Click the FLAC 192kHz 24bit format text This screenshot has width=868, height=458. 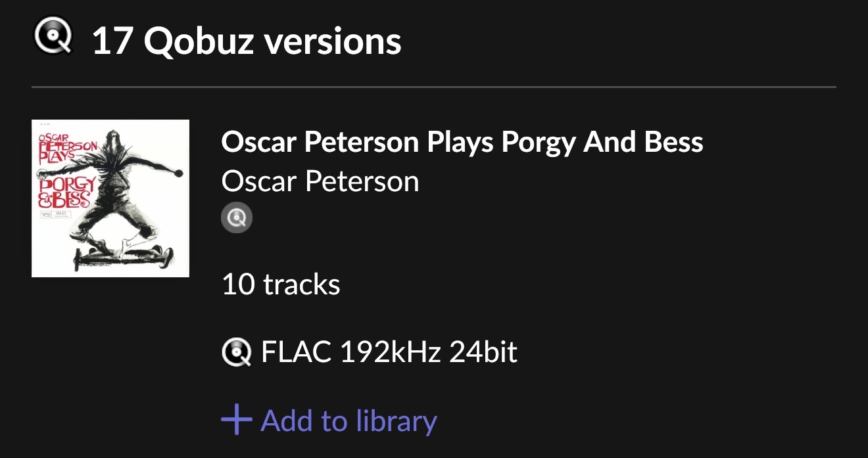[x=389, y=353]
